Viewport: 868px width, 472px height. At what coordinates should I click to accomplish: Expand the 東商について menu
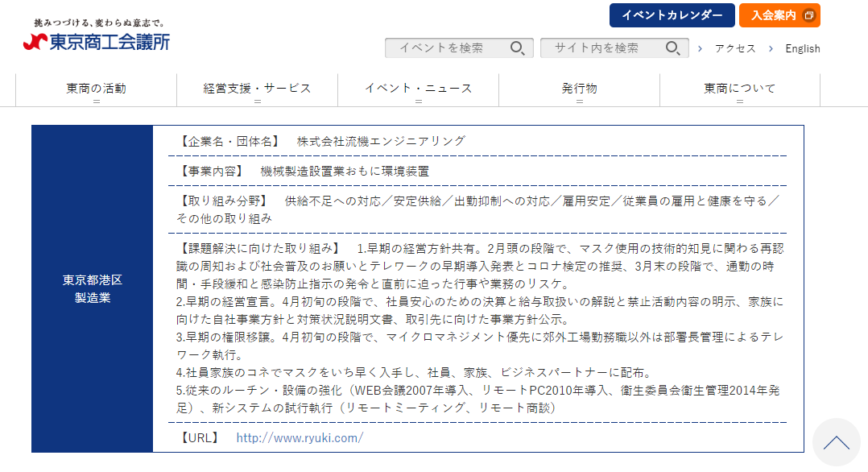tap(740, 89)
